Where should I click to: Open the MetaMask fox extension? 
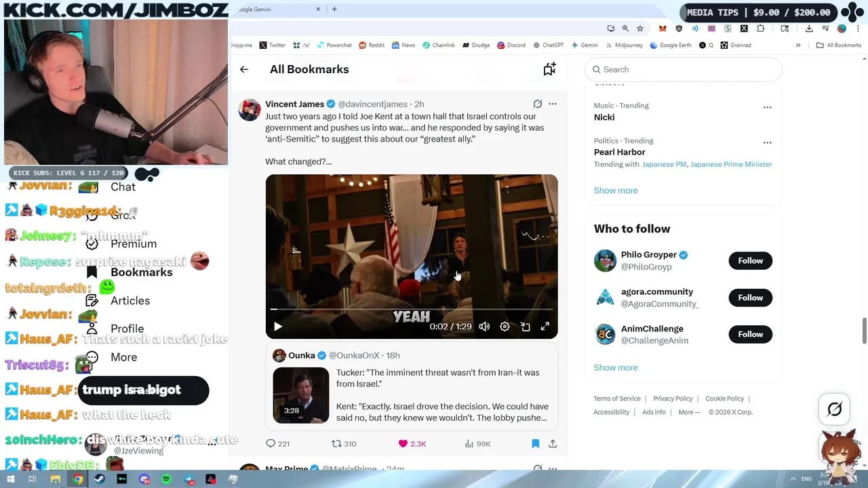tap(663, 28)
